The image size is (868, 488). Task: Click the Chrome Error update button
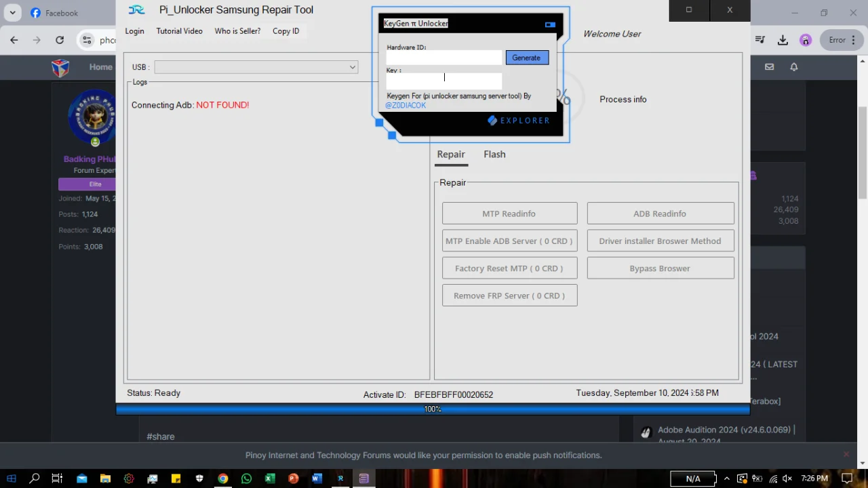click(x=843, y=40)
